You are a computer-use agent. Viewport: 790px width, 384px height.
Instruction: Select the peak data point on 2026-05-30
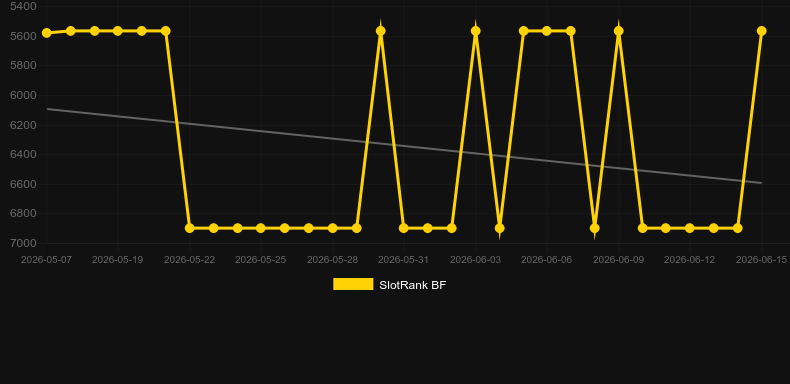(381, 31)
